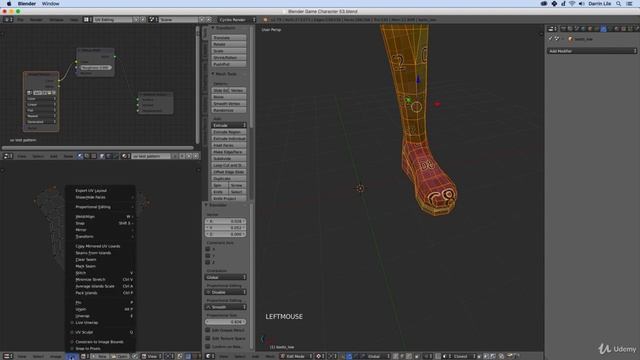Open Edit Mode dropdown in 3D view header

[297, 356]
